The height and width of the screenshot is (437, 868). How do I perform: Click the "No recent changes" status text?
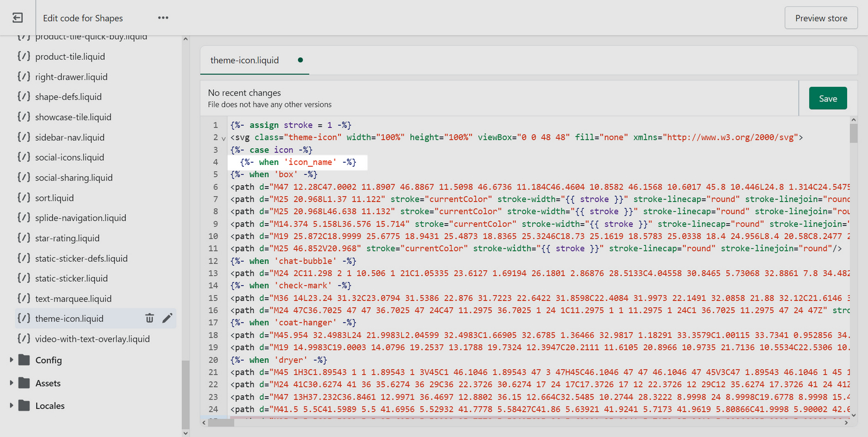pyautogui.click(x=244, y=93)
